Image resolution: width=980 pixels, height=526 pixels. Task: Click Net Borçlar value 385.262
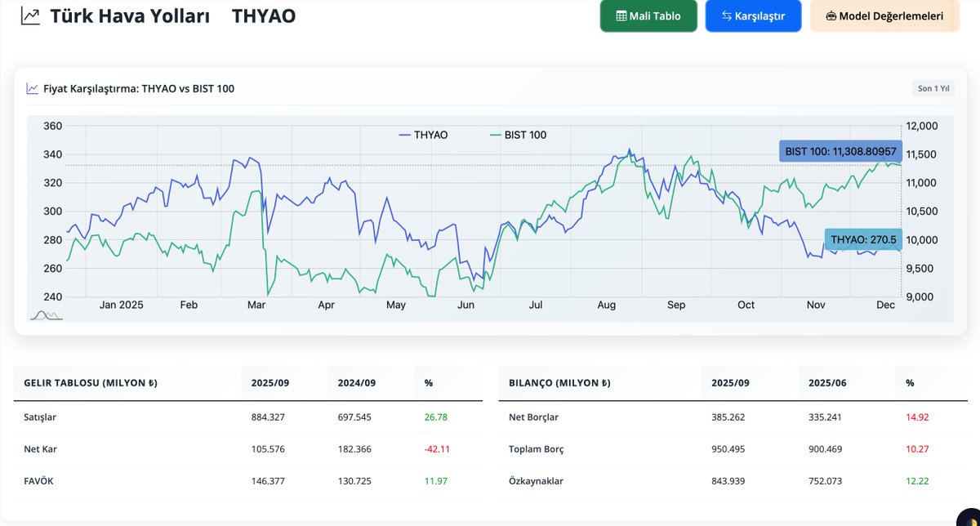(x=729, y=417)
